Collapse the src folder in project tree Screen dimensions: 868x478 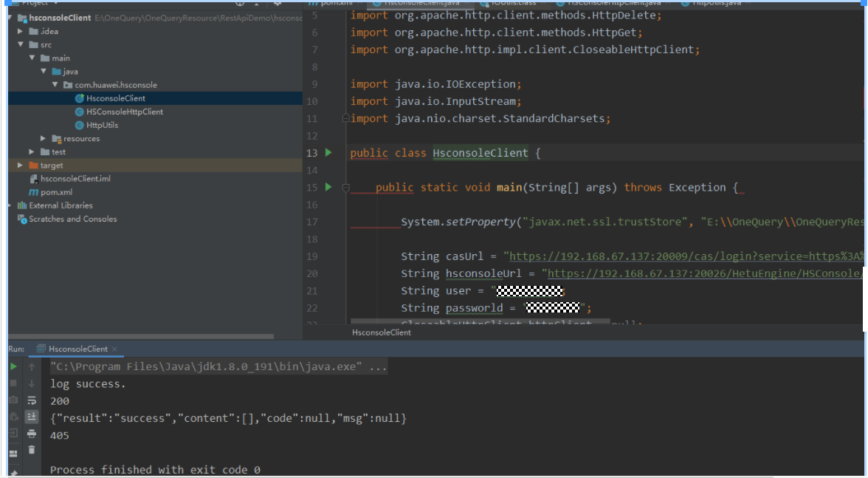pyautogui.click(x=21, y=45)
